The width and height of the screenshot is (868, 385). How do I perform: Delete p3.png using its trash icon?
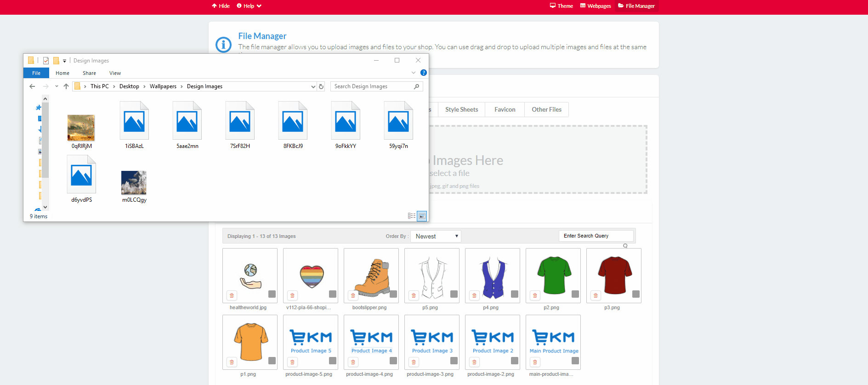(596, 295)
